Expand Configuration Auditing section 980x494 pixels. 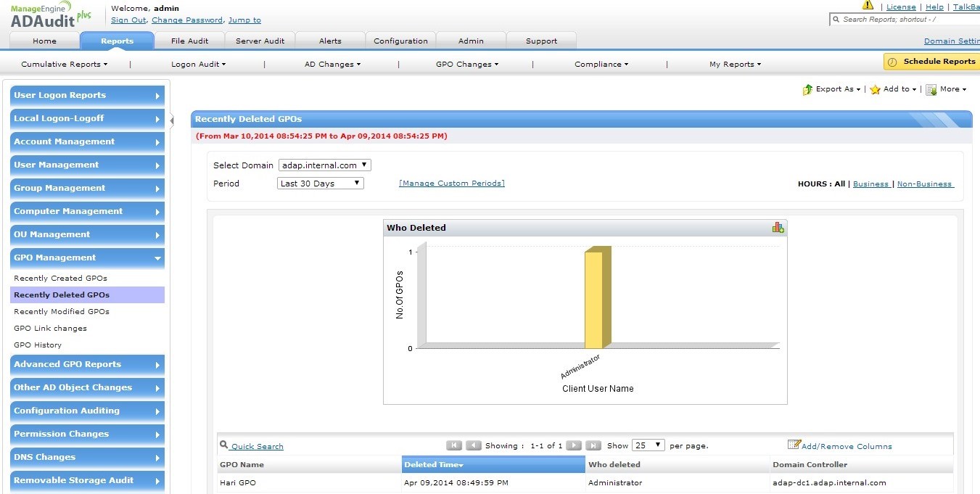88,411
